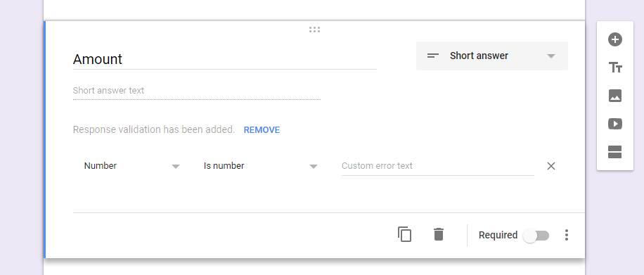This screenshot has width=644, height=275.
Task: Select the previous question card above Amount
Action: click(314, 9)
